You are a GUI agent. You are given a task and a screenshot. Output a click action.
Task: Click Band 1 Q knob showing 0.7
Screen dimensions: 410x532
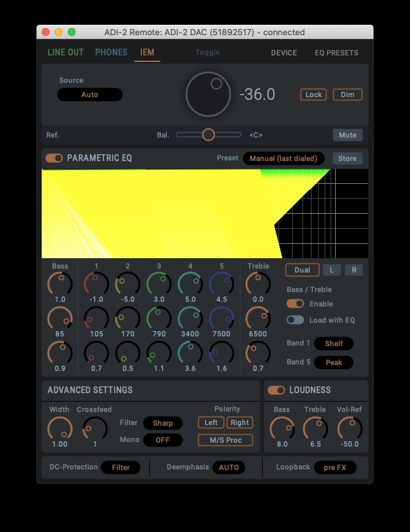[96, 353]
